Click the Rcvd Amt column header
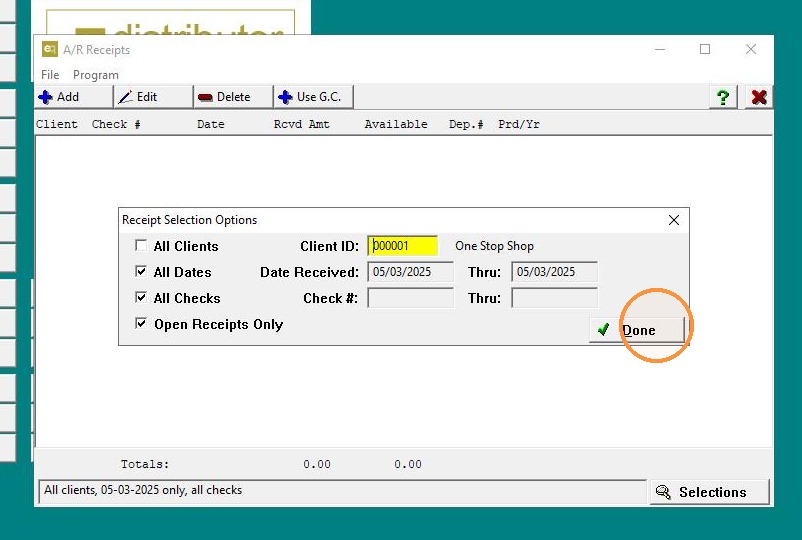Screen dimensions: 802x540 coord(301,124)
